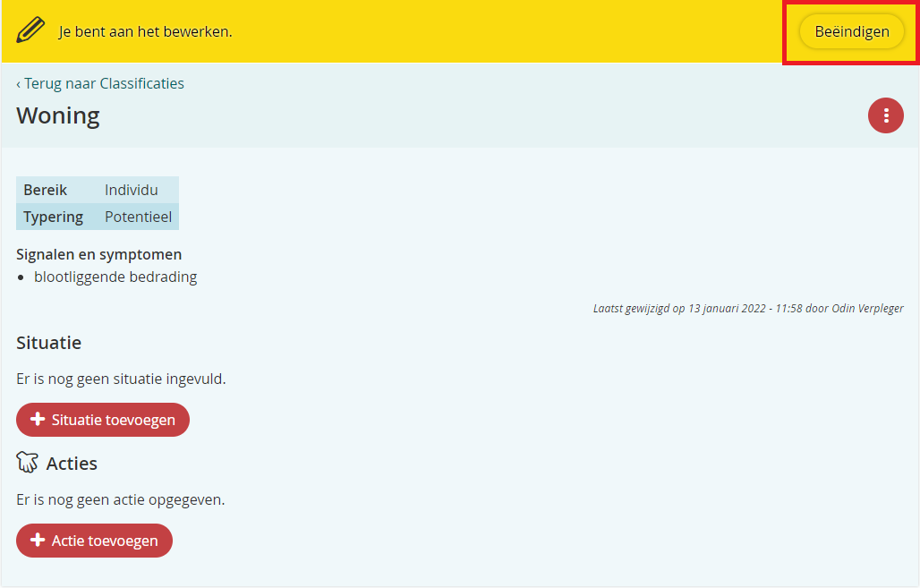The height and width of the screenshot is (588, 920).
Task: Click the Situatie section heading
Action: pos(49,343)
